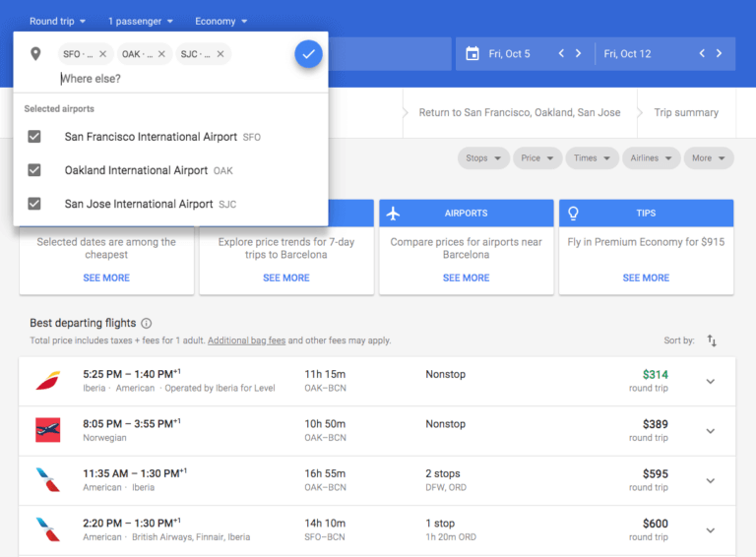
Task: Click the location pin icon
Action: (35, 53)
